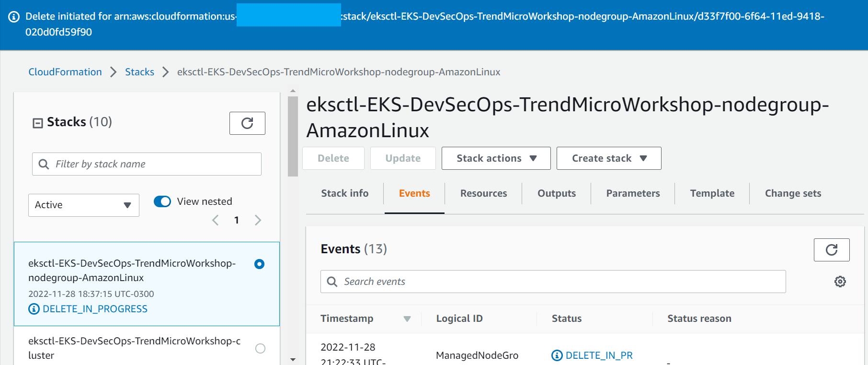Click the scrollbar down arrow
Viewport: 868px width, 365px height.
click(293, 359)
